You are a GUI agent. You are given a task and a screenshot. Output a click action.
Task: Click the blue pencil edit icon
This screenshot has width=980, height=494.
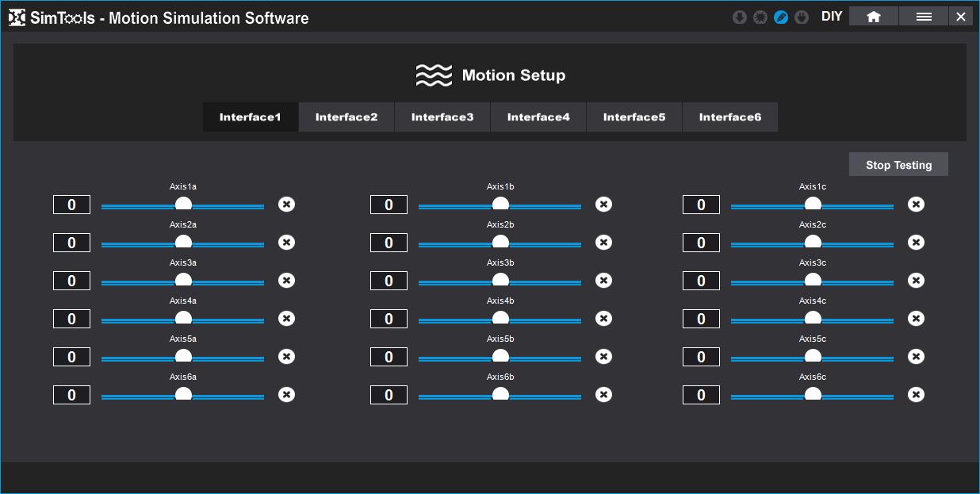(781, 17)
